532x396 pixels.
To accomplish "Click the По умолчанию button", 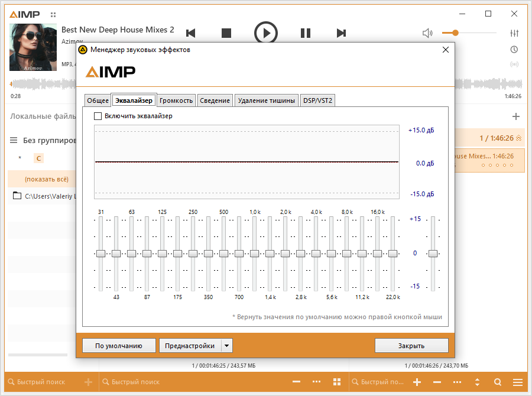I will tap(119, 346).
